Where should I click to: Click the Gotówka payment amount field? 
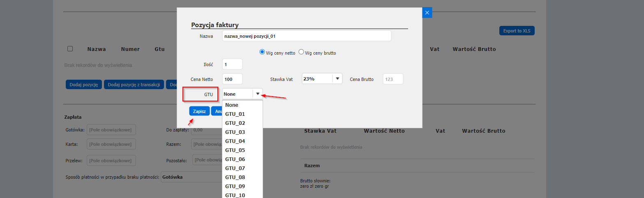click(111, 130)
